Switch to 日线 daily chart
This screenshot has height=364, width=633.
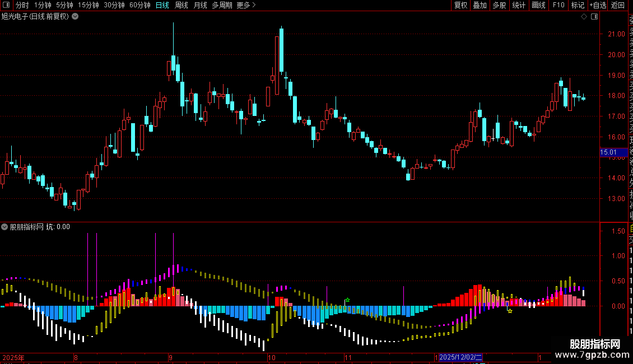[x=162, y=5]
